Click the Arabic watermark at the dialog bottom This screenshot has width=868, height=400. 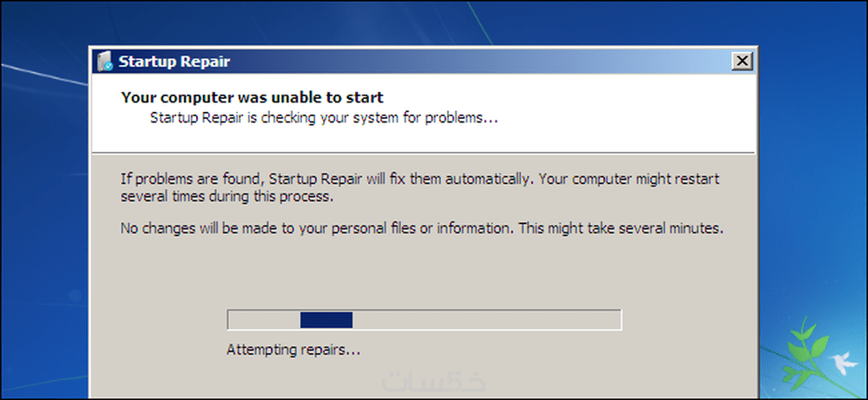[418, 384]
